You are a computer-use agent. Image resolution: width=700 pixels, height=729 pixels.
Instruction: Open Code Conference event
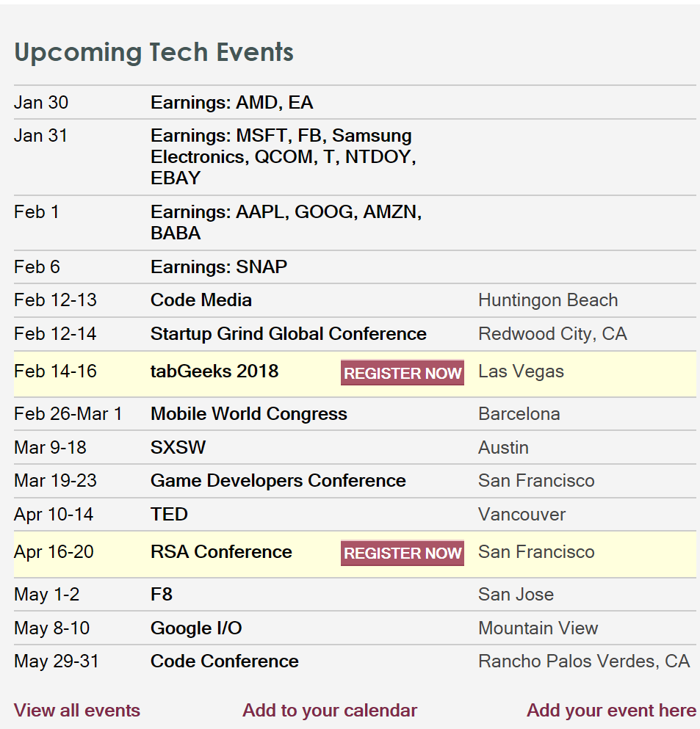[224, 661]
